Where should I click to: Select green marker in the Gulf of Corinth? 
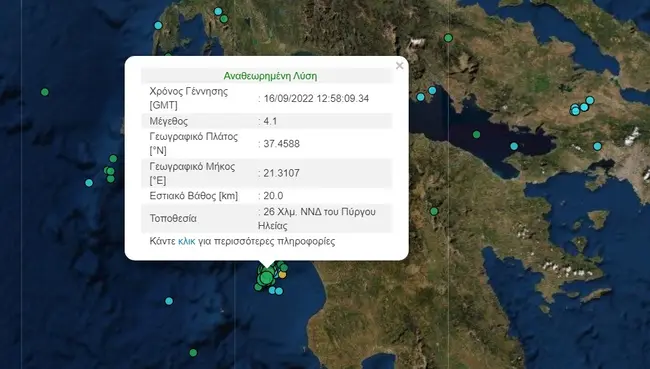coord(477,134)
